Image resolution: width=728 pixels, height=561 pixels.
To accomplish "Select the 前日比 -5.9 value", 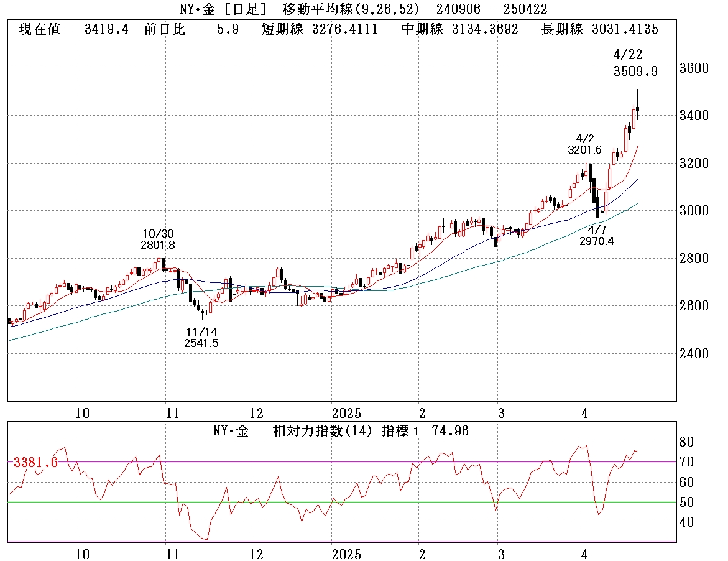I will (191, 29).
